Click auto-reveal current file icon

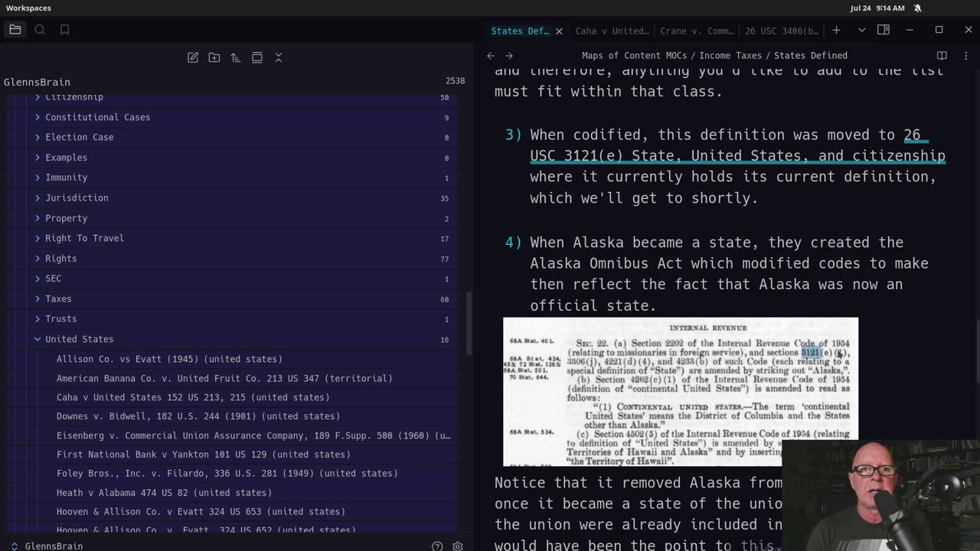click(257, 57)
